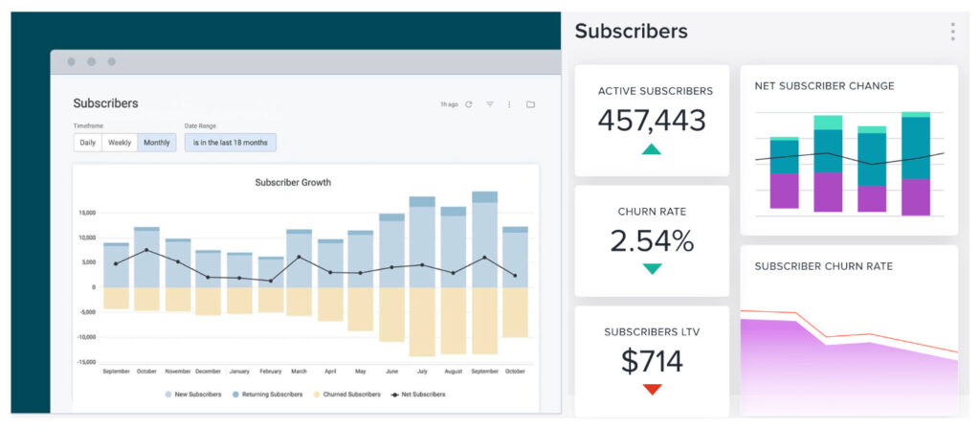Click the Subscriber Growth chart title
Screen dimensions: 980x429
point(293,182)
